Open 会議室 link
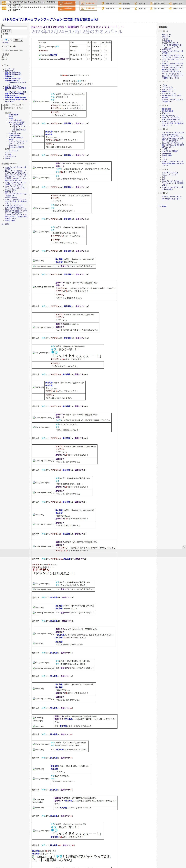 [x=11, y=118]
